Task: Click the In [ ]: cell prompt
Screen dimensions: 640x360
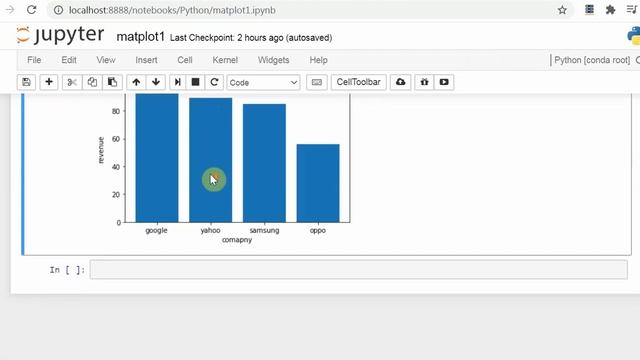Action: pos(67,270)
